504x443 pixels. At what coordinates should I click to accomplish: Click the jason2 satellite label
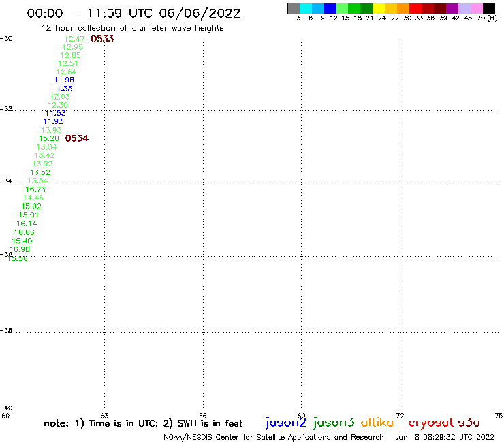coord(286,423)
